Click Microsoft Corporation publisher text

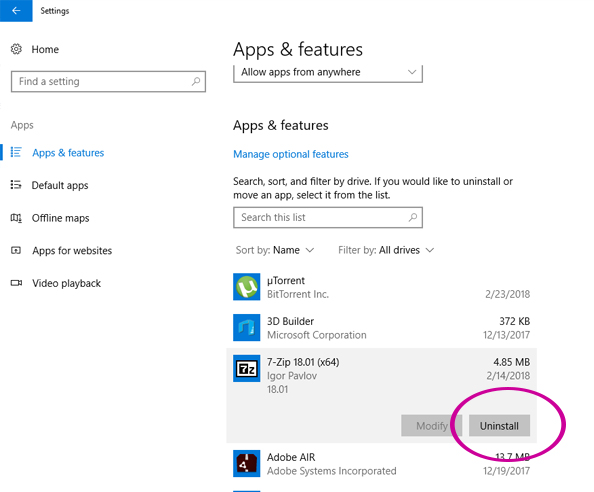point(317,335)
